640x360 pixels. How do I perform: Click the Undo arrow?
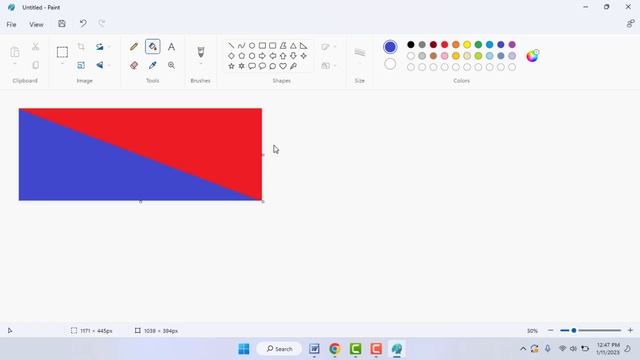tap(83, 24)
